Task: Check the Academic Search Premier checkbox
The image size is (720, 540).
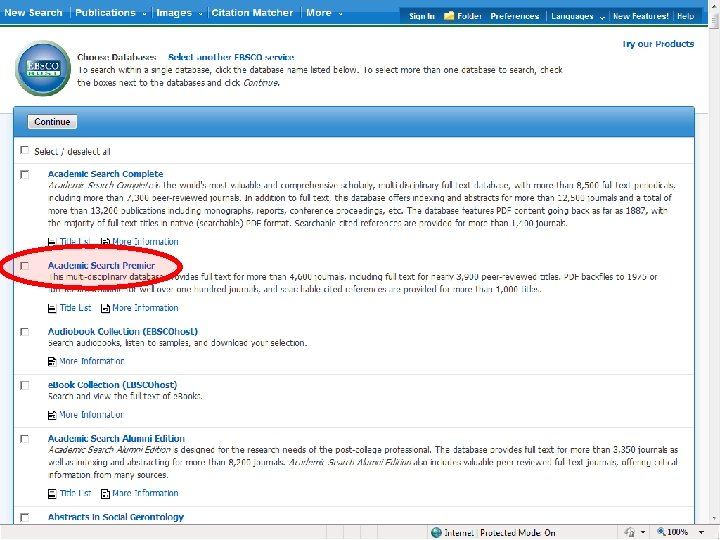Action: tap(24, 266)
